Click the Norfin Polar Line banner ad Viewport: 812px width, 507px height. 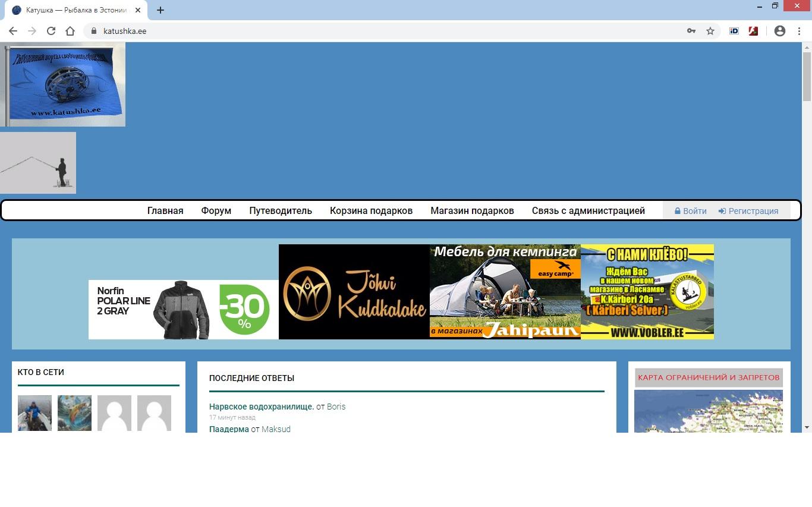point(183,309)
